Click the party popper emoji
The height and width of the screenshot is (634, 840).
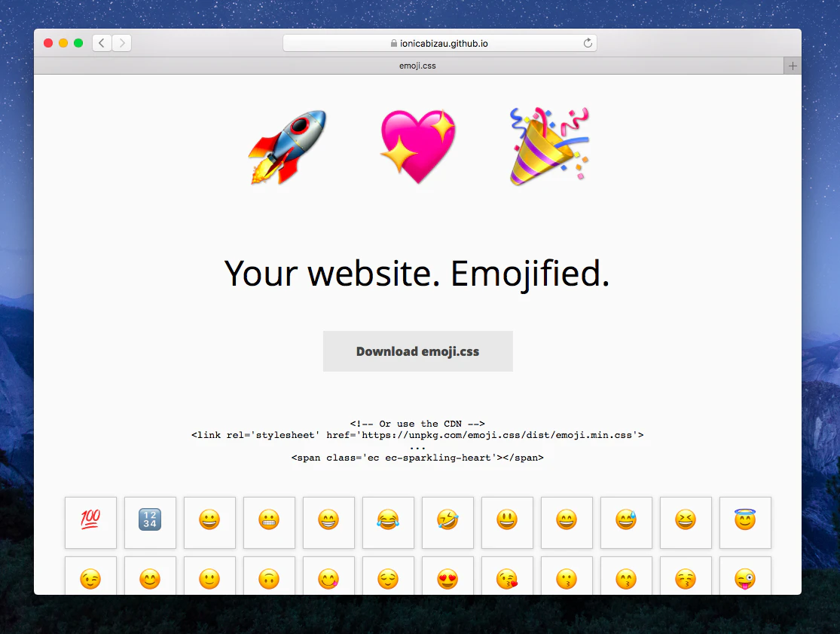click(548, 145)
